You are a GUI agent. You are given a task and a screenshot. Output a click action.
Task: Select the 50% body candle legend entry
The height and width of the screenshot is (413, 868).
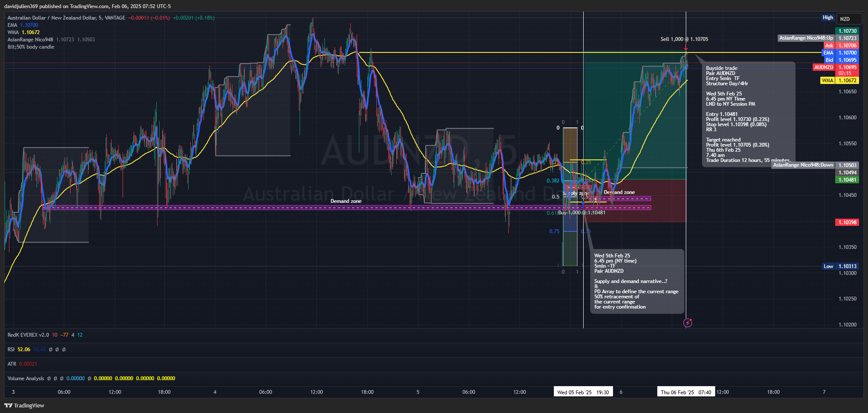[x=31, y=47]
